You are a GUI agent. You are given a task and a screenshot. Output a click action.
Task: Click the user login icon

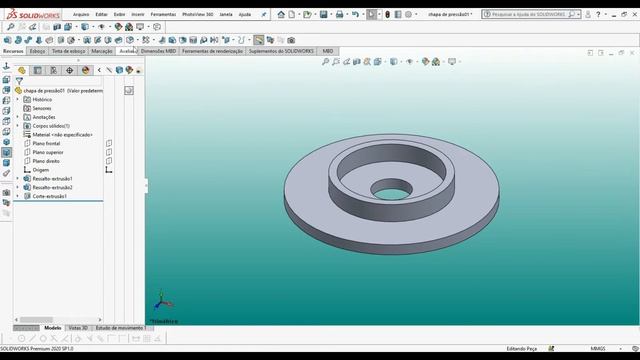(x=588, y=14)
